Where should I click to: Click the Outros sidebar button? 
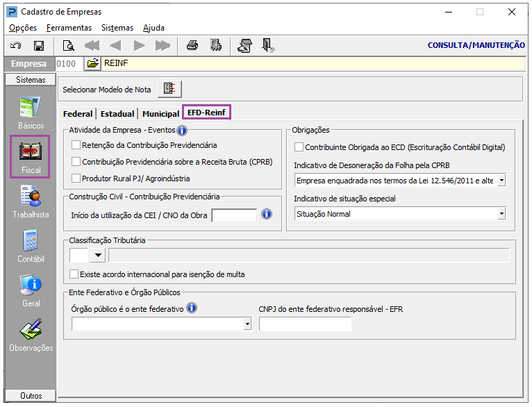[31, 395]
